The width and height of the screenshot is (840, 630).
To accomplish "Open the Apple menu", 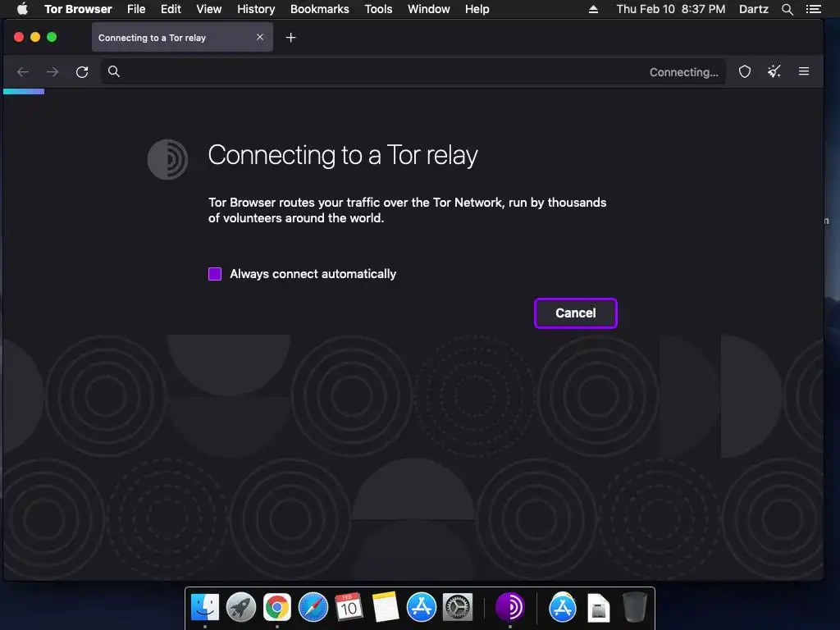I will [22, 8].
